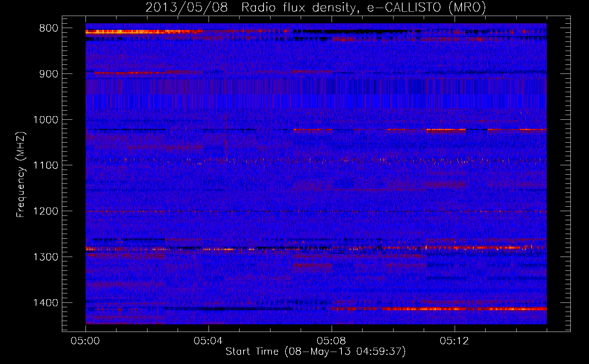Viewport: 589px width, 364px height.
Task: Click the 05:04 time tick label
Action: (x=208, y=341)
